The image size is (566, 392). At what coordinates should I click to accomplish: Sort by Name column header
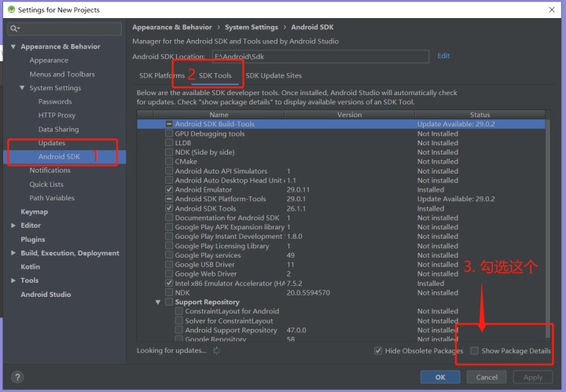tap(219, 115)
